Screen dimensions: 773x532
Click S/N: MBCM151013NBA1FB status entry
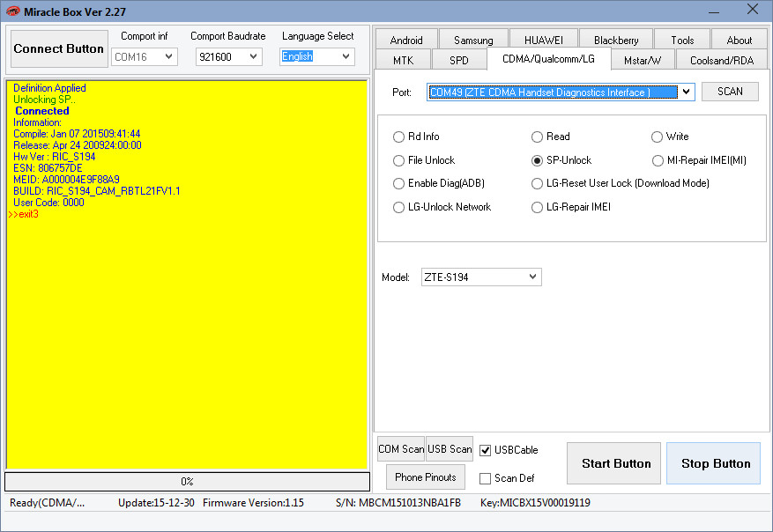[x=398, y=502]
